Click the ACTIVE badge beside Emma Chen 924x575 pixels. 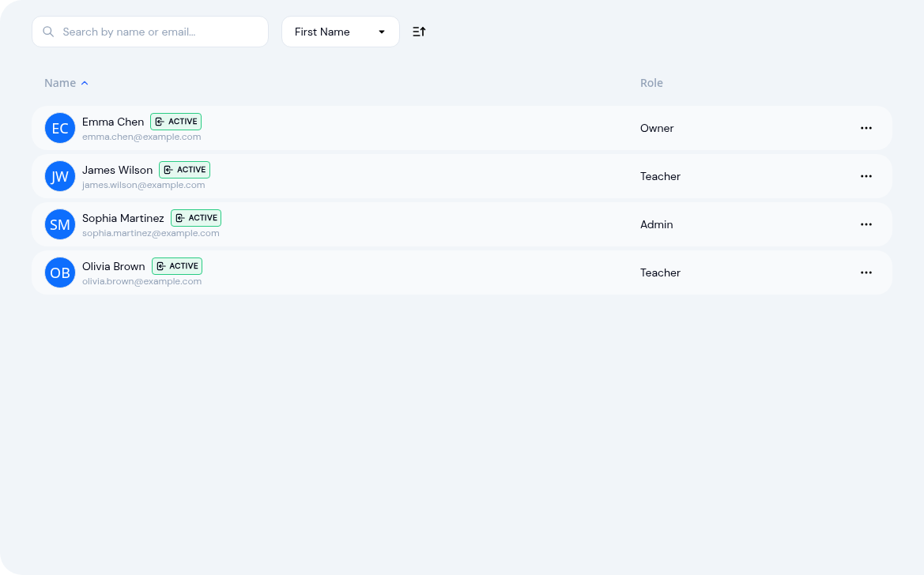tap(176, 122)
